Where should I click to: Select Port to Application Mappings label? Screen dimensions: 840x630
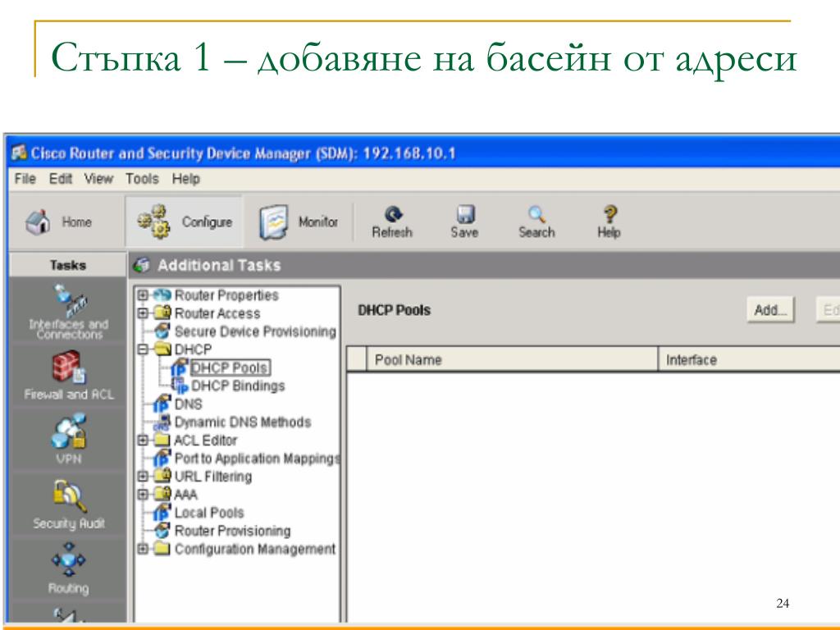[x=257, y=459]
